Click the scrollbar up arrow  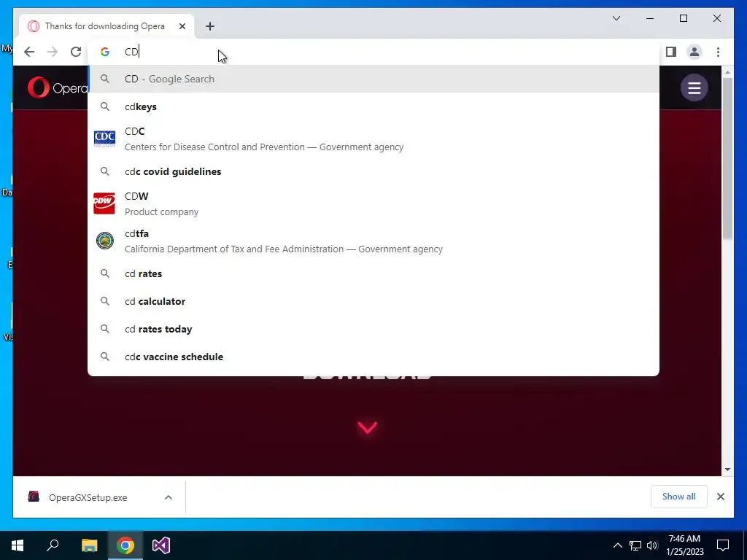[727, 72]
